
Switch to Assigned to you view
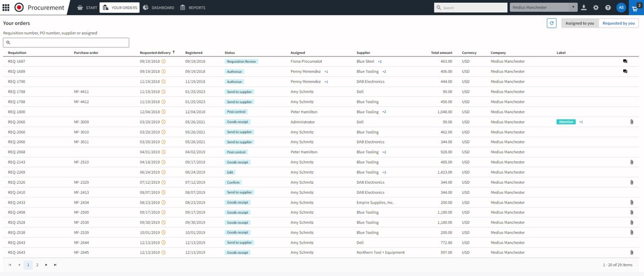coord(580,23)
